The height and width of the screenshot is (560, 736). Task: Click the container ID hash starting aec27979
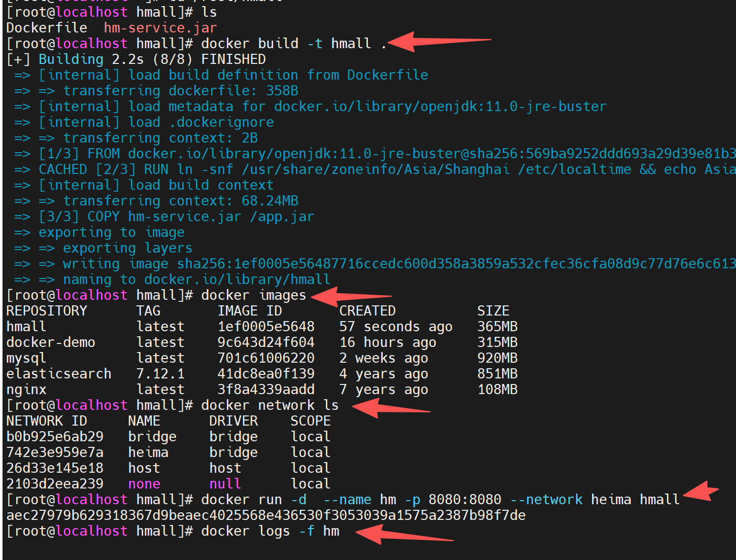pyautogui.click(x=266, y=515)
